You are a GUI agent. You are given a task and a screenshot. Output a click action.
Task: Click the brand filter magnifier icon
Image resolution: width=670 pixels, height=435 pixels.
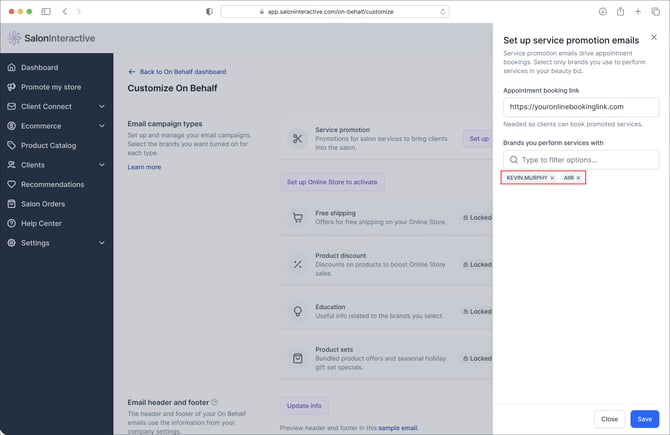tap(514, 160)
